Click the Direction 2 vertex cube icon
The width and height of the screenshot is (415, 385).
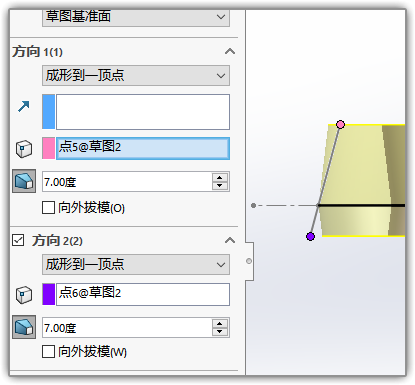pos(24,295)
